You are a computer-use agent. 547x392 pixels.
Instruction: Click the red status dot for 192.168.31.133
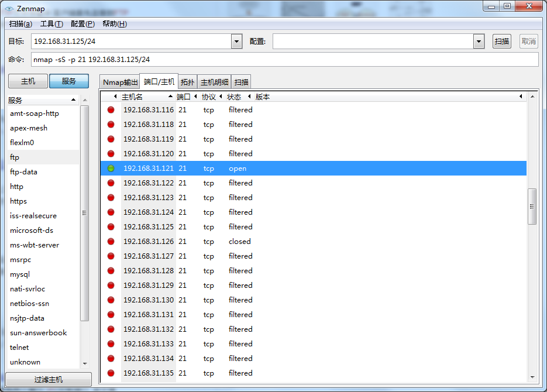click(x=111, y=344)
